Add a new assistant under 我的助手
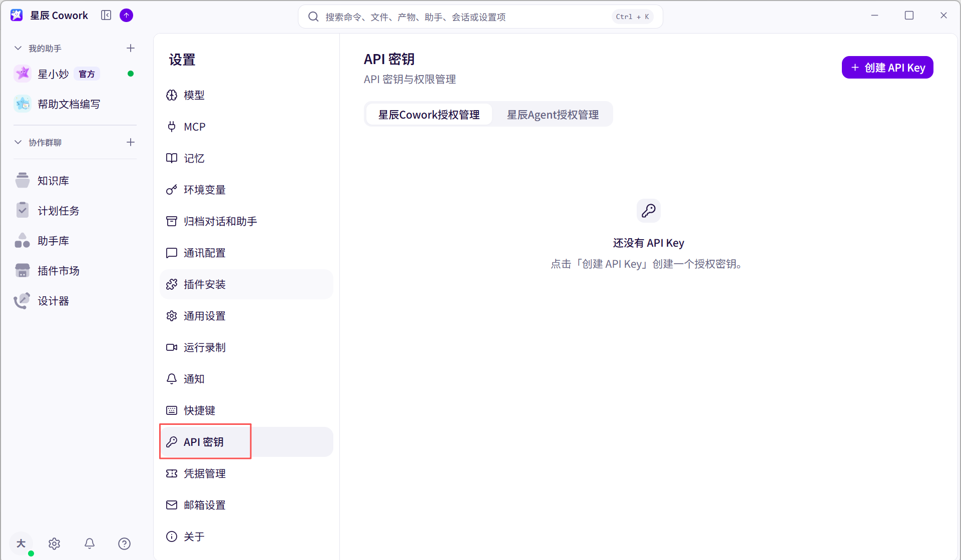 131,48
